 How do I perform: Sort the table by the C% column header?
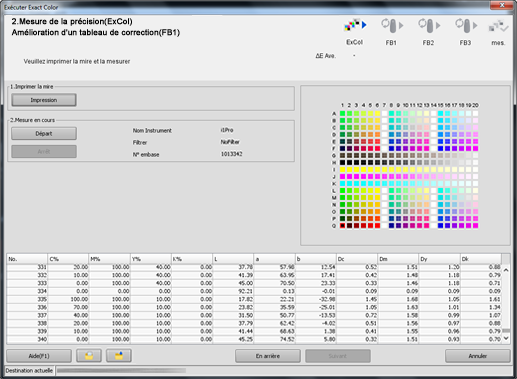(x=68, y=259)
